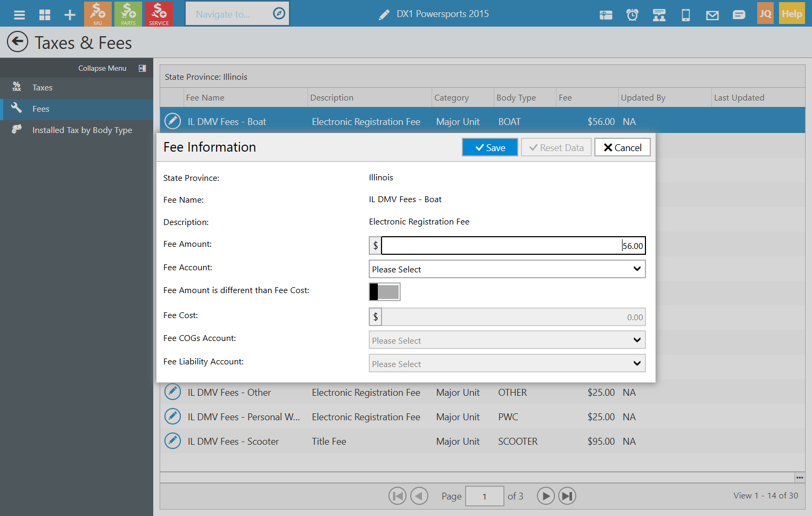Image resolution: width=812 pixels, height=516 pixels.
Task: Open the cash register icon in header
Action: click(606, 15)
